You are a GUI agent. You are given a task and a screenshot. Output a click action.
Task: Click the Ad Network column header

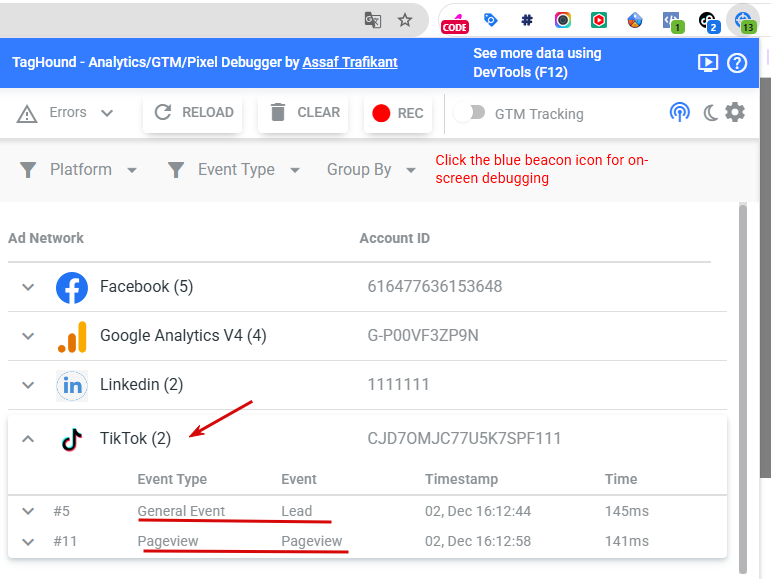click(x=46, y=238)
